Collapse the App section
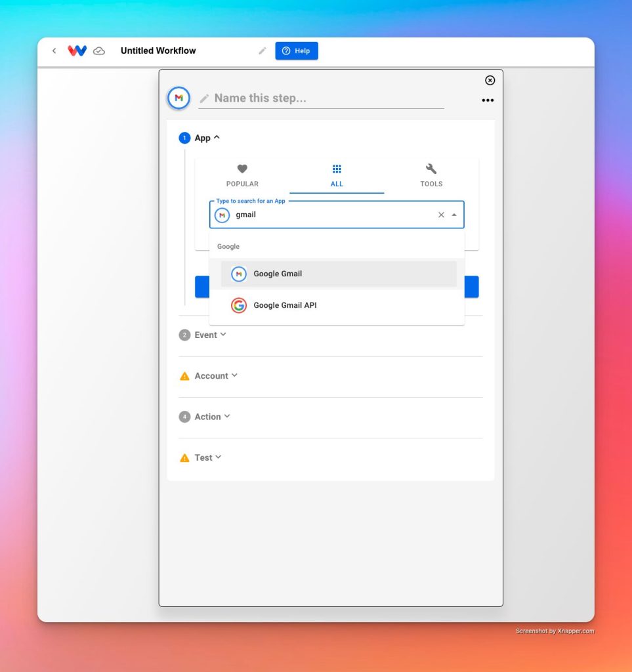Image resolution: width=632 pixels, height=672 pixels. [207, 138]
